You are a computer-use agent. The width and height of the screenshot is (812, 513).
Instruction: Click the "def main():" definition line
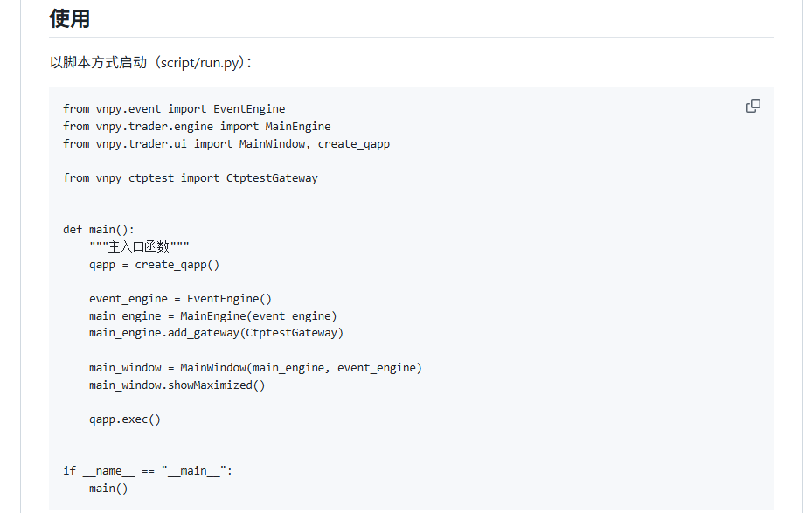click(x=99, y=230)
